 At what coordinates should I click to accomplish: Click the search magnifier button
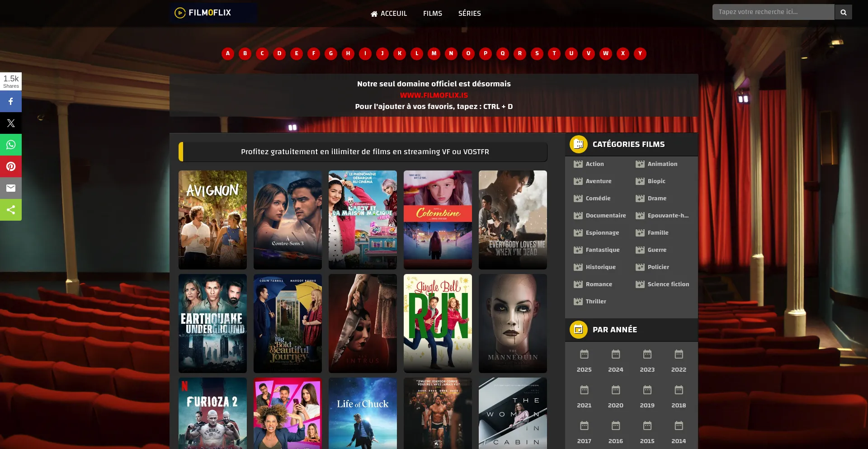[843, 12]
